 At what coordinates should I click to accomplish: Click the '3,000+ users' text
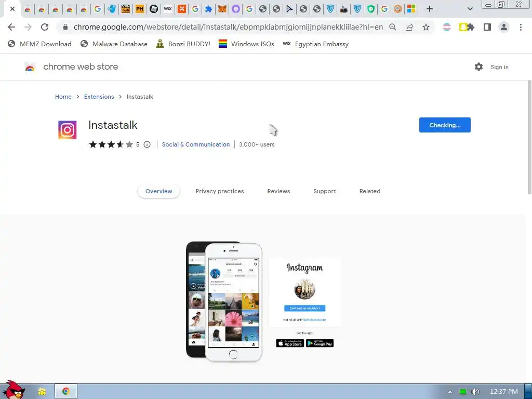coord(257,144)
